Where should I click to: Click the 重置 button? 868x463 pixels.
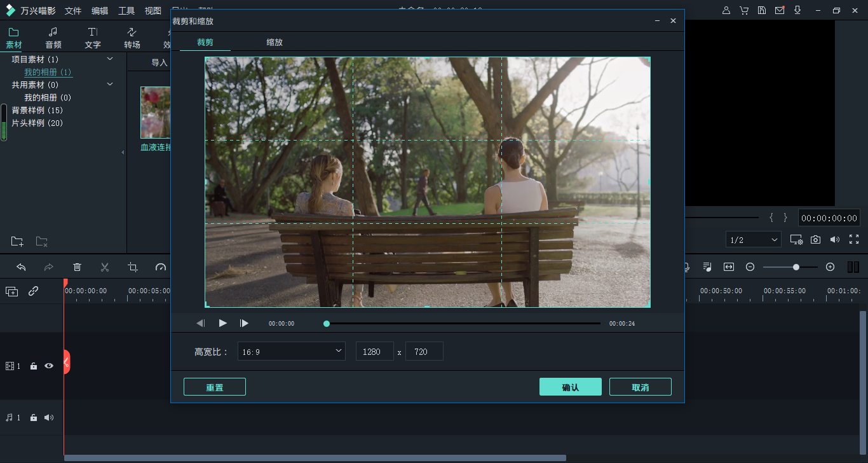pyautogui.click(x=214, y=387)
